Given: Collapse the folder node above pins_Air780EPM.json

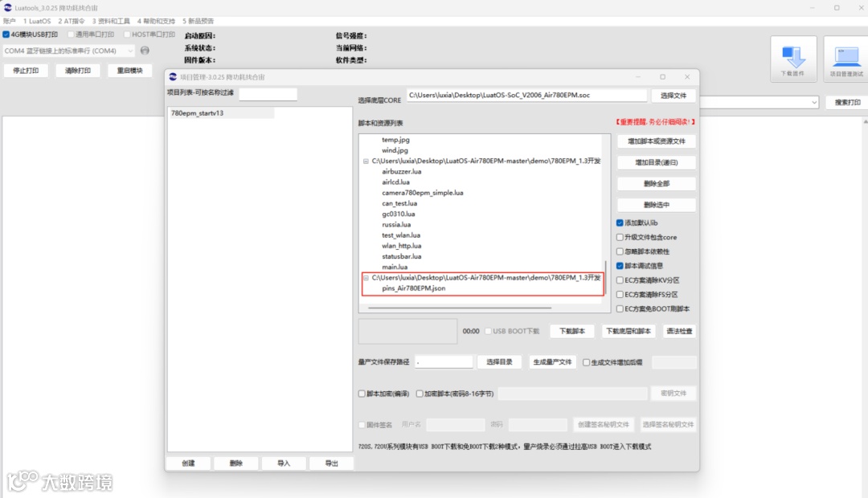Looking at the screenshot, I should point(366,279).
